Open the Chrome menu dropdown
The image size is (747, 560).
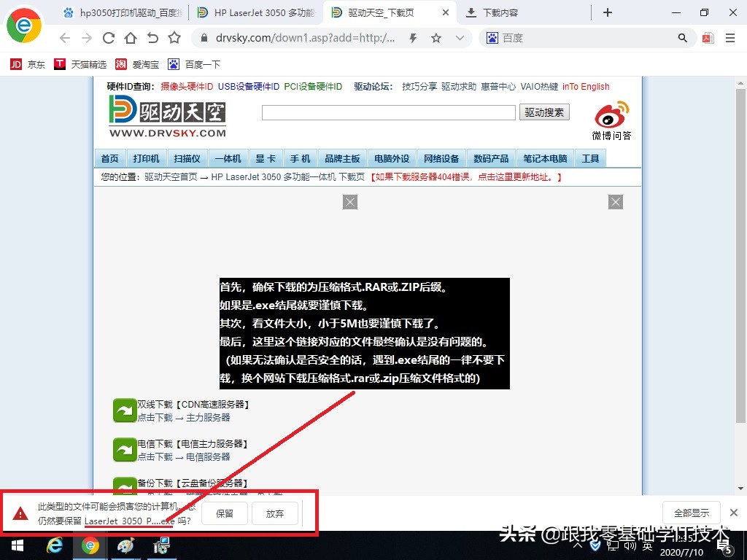[x=729, y=37]
